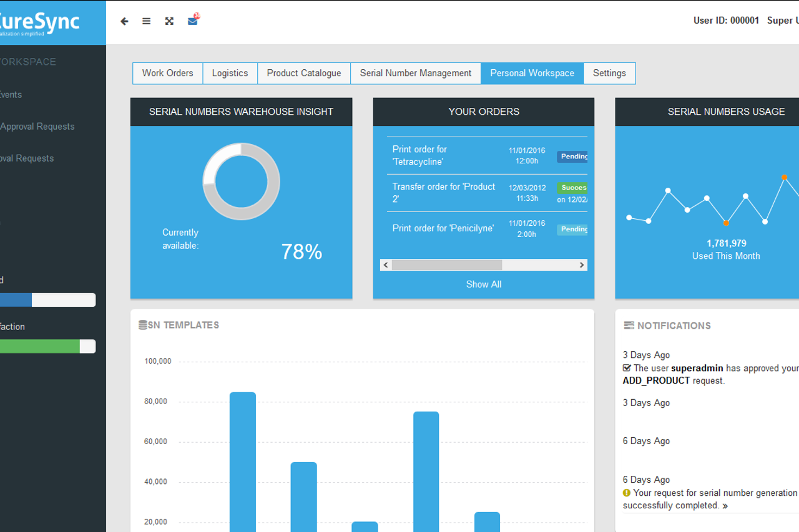799x532 pixels.
Task: Click the 'User ID: 000001' text
Action: pos(726,21)
